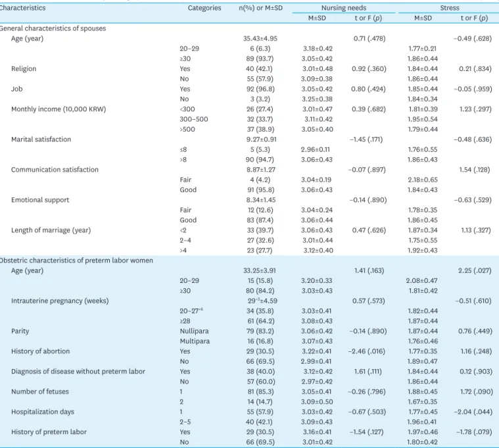
Task: Click the stress statistic '−2.04 (.044)'
Action: [473, 412]
